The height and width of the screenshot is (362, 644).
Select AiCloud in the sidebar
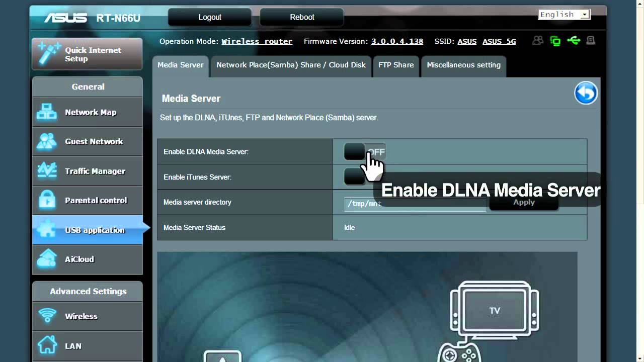tap(88, 259)
